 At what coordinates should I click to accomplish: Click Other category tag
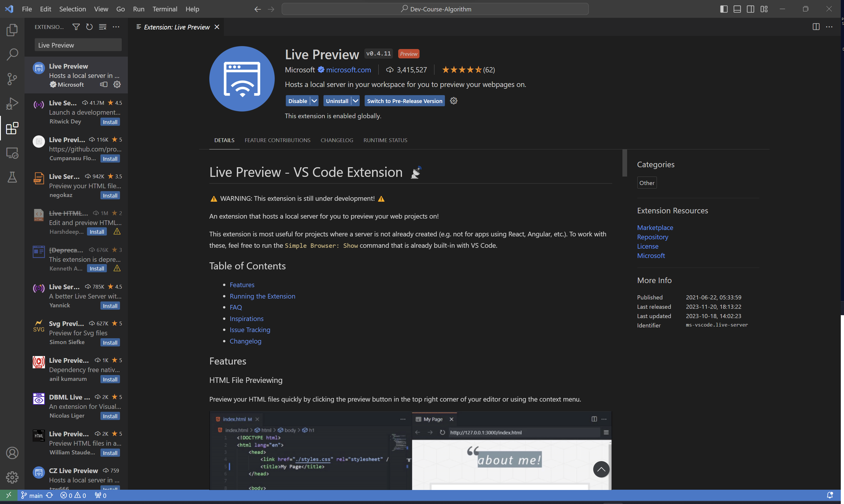pos(647,183)
